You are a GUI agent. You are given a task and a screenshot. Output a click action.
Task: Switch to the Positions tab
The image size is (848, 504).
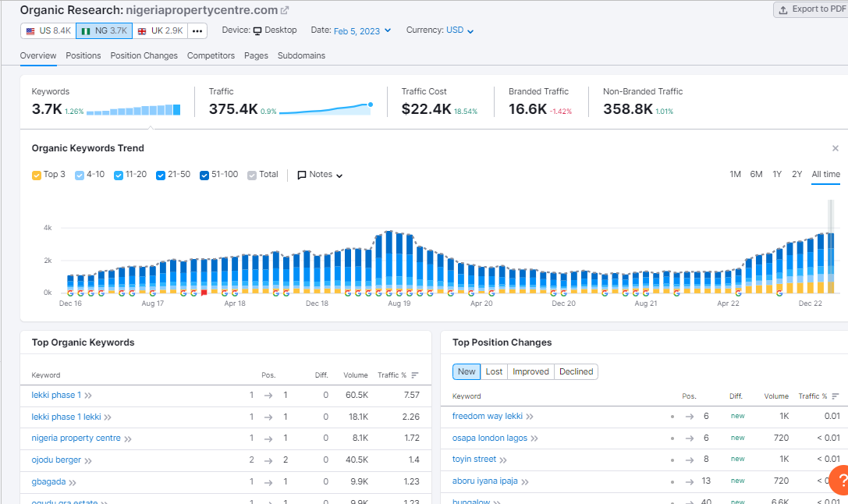tap(83, 55)
